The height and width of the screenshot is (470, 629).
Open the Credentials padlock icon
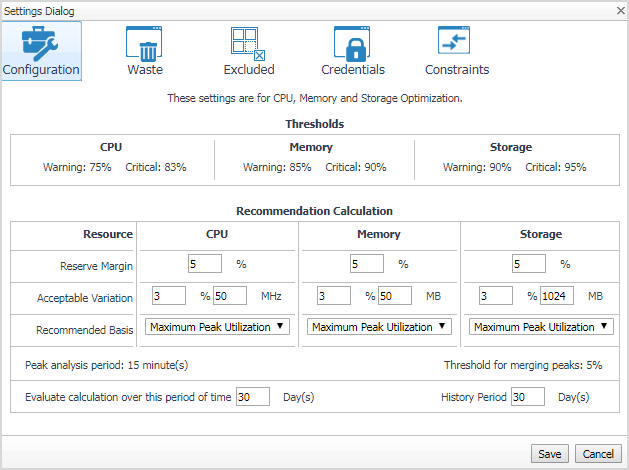pos(353,43)
